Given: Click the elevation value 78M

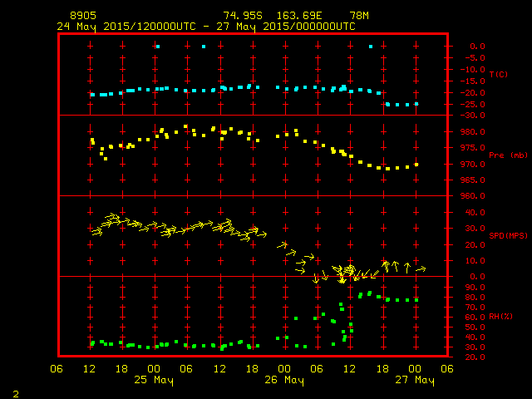Looking at the screenshot, I should pyautogui.click(x=359, y=16).
